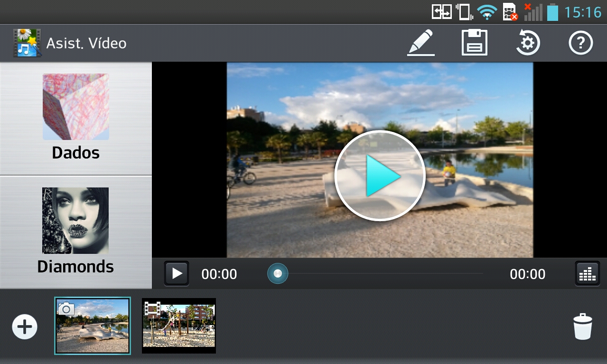
Task: Click the playback seek slider handle
Action: pyautogui.click(x=278, y=273)
